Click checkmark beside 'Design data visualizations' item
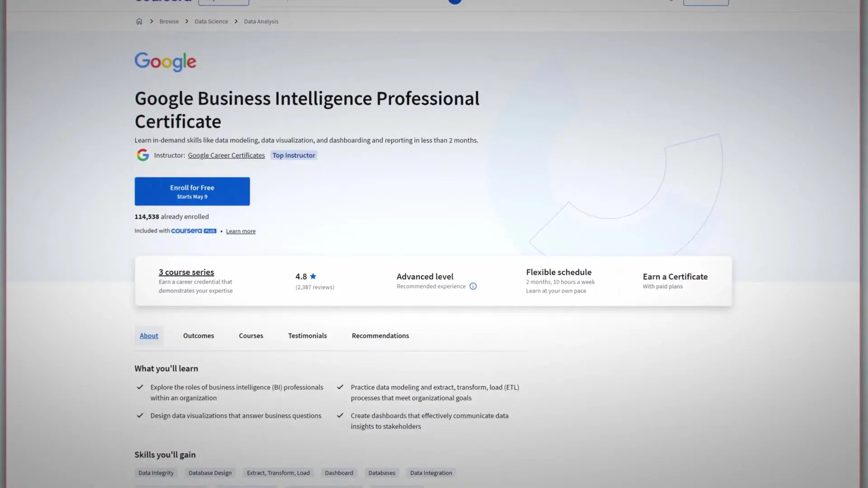Image resolution: width=868 pixels, height=488 pixels. click(x=140, y=416)
